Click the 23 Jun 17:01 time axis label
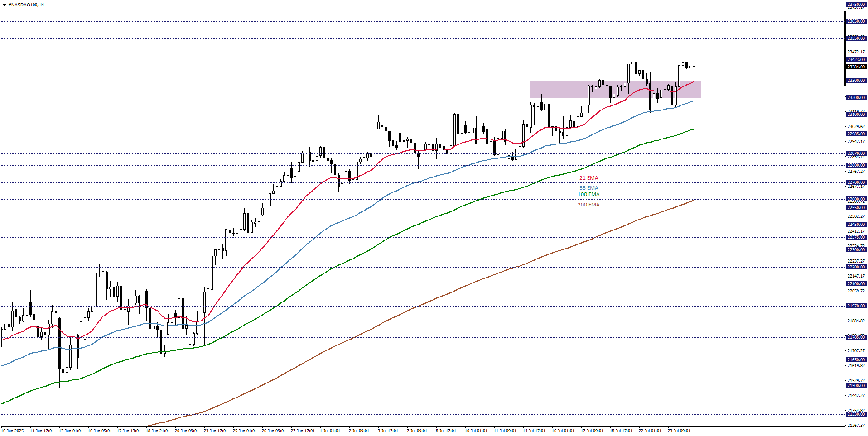This screenshot has width=868, height=436. 216,431
